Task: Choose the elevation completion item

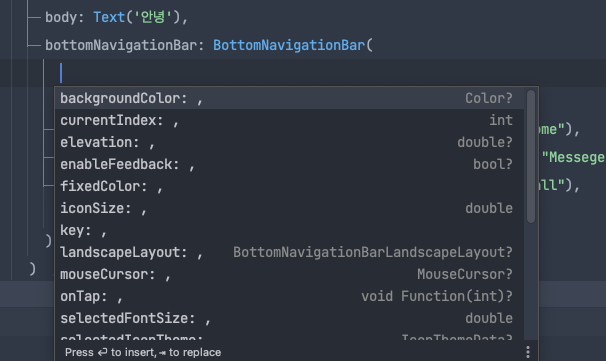Action: 289,142
